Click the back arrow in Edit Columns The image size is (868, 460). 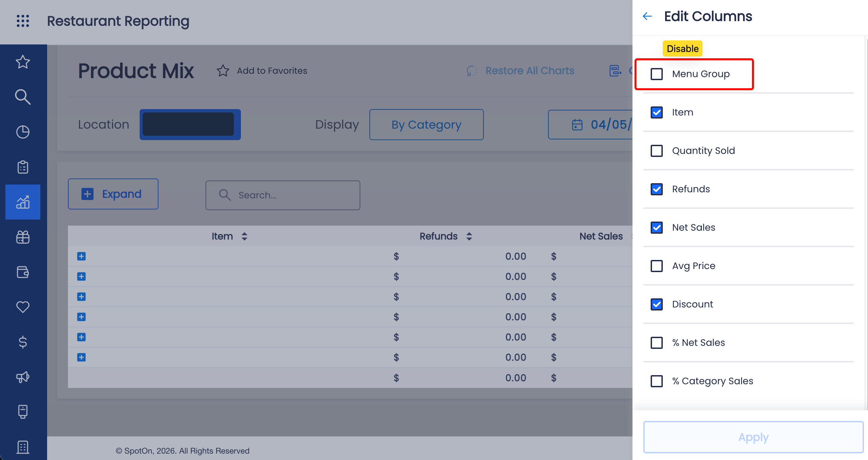coord(647,16)
